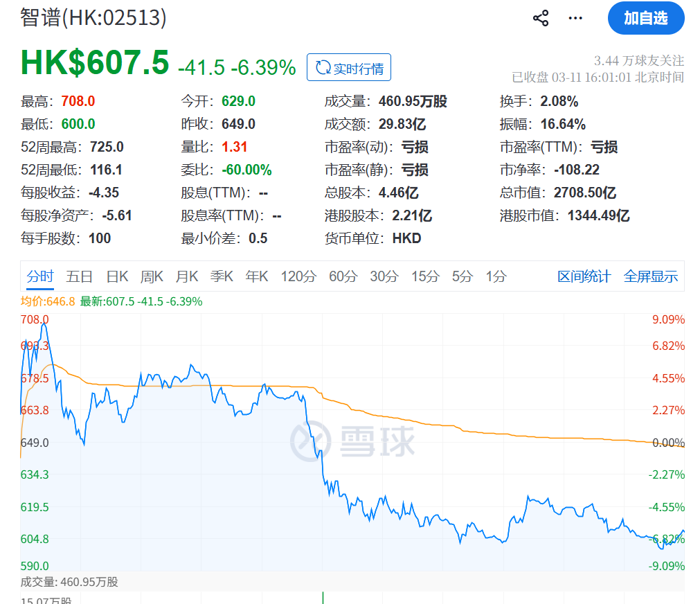
Task: Open the 周K chart tab
Action: [152, 276]
